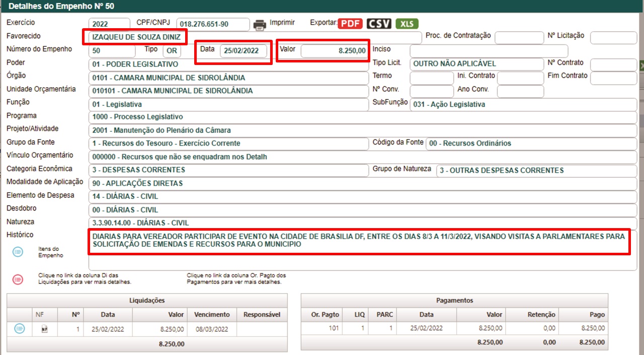This screenshot has height=355, width=644.
Task: Click Grupo da Fonte field Recursos do Tesouro
Action: point(228,144)
